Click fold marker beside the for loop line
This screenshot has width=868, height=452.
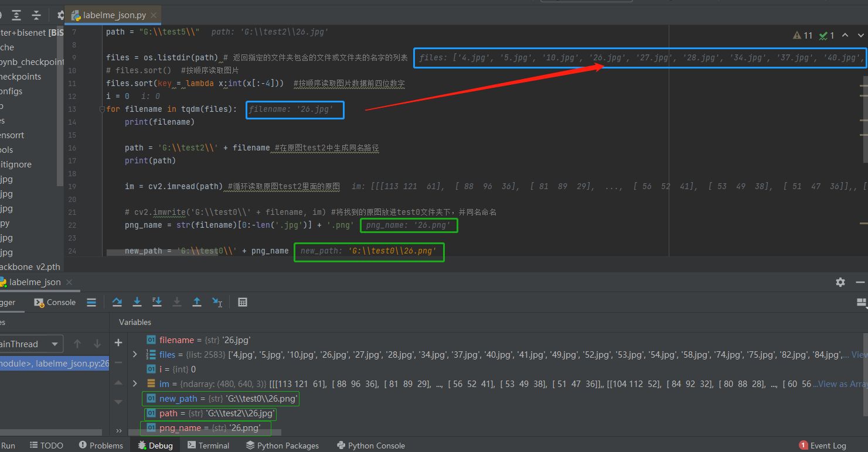pyautogui.click(x=101, y=109)
